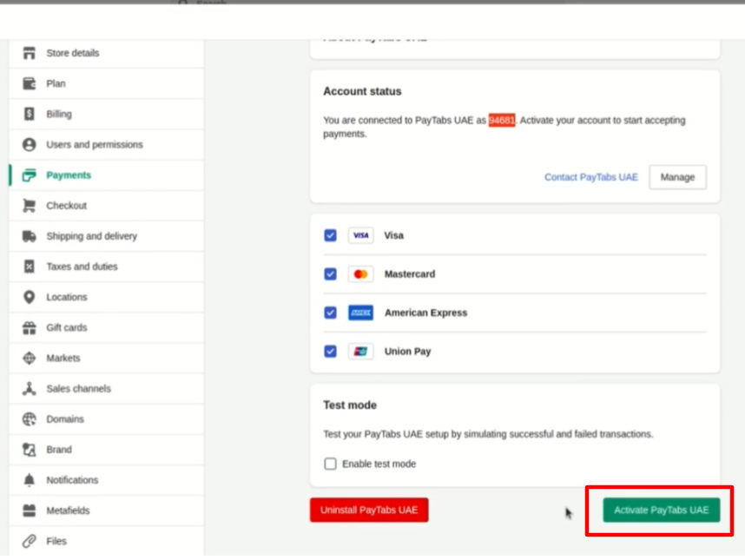Click the Mastercard logo

(360, 274)
